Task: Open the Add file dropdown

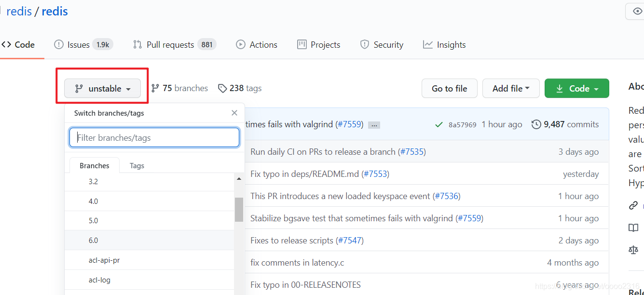Action: [511, 89]
